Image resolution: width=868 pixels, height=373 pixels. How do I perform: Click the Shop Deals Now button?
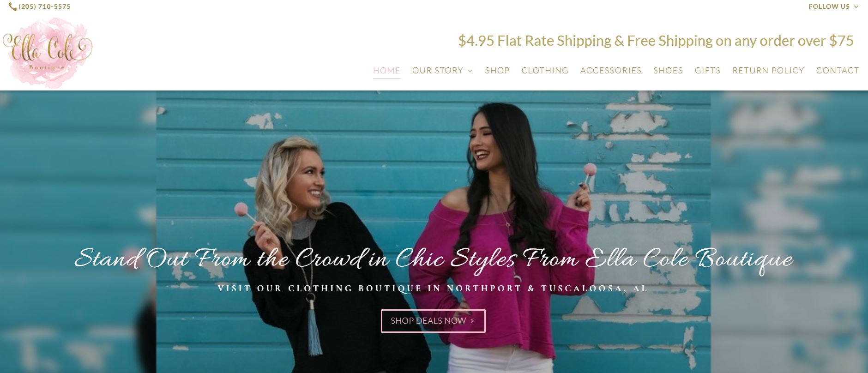433,321
